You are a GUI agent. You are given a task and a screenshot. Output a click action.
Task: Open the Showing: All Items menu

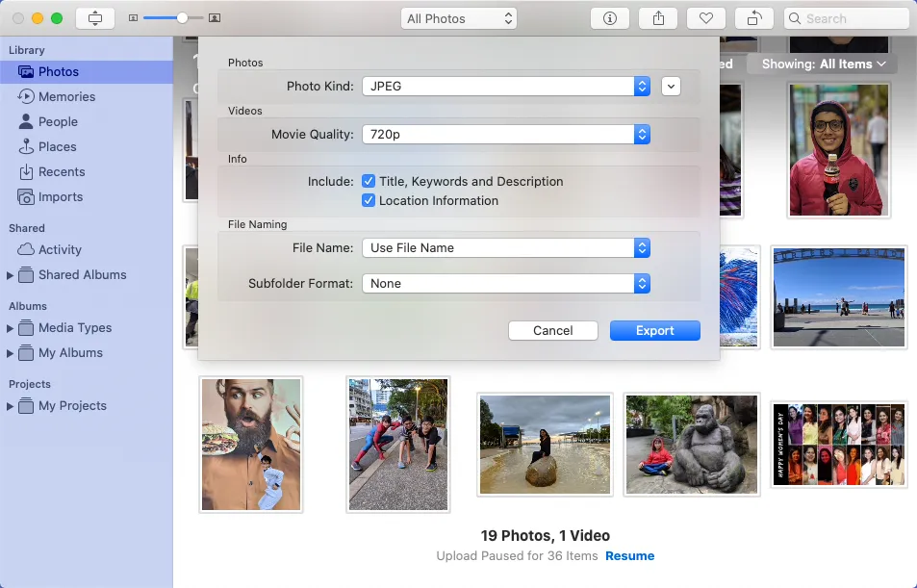822,64
